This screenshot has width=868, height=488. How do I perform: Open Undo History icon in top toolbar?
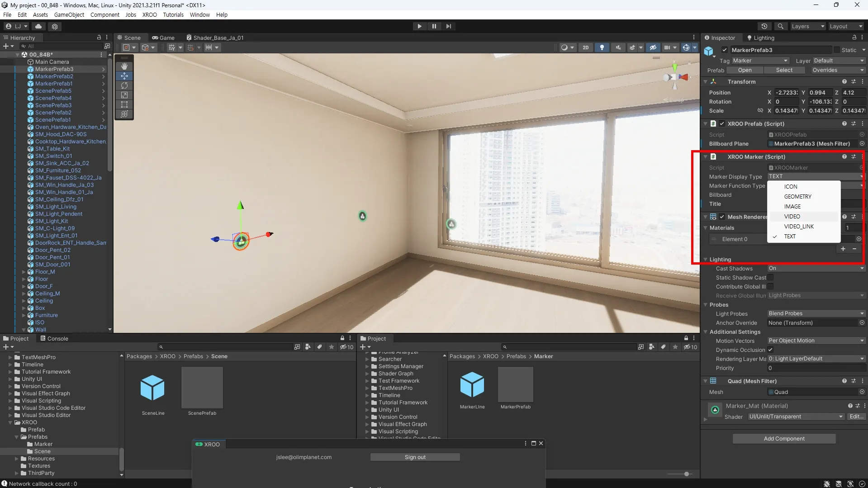tap(764, 26)
